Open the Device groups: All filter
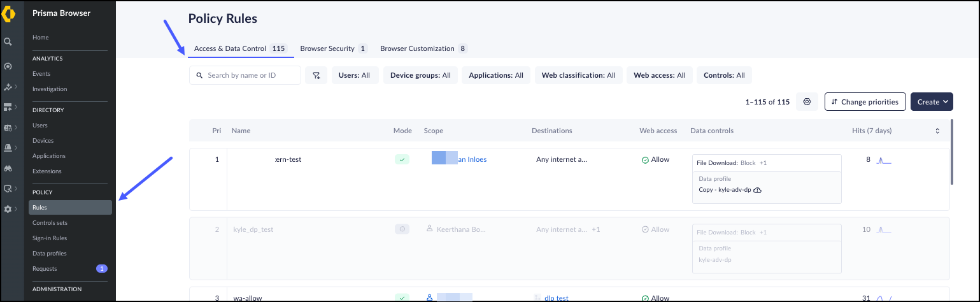This screenshot has height=302, width=980. point(420,75)
